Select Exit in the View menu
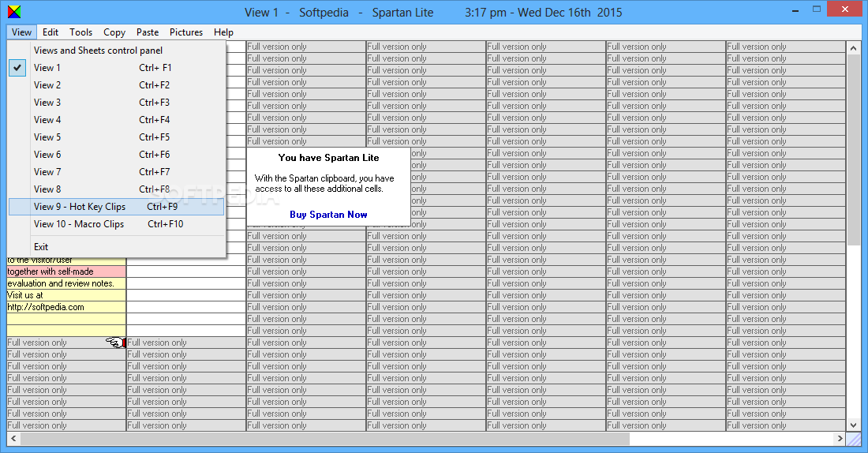 click(x=116, y=246)
